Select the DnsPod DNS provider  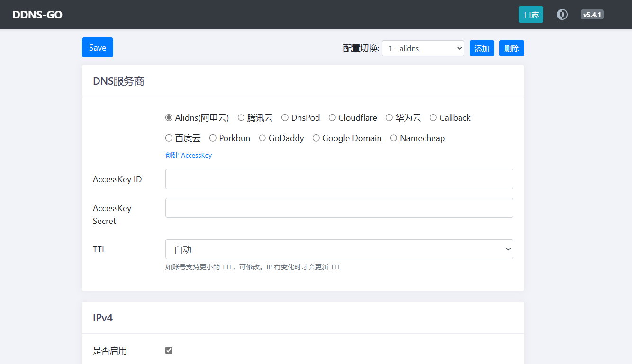click(x=285, y=117)
